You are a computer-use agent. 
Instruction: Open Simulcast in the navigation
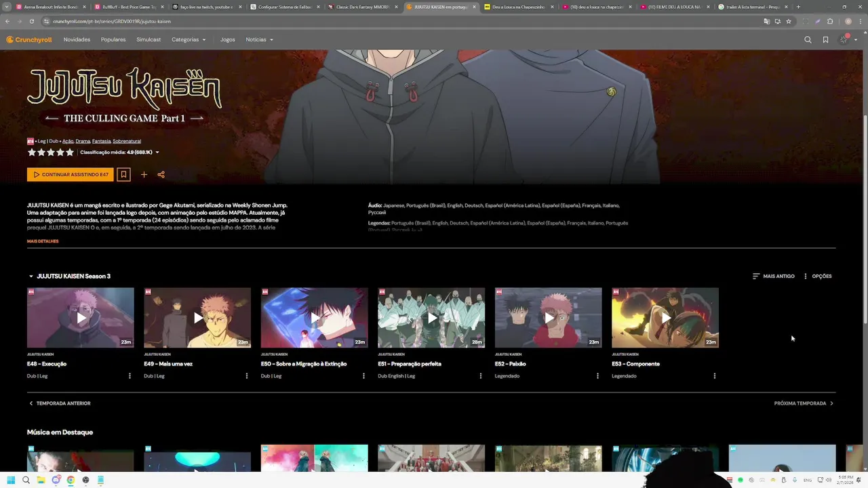(x=149, y=40)
